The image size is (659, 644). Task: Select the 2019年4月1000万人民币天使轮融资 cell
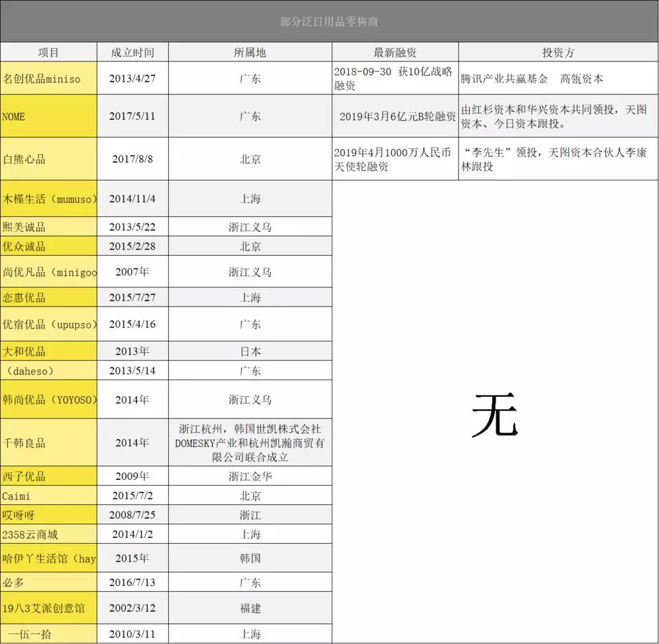(395, 159)
